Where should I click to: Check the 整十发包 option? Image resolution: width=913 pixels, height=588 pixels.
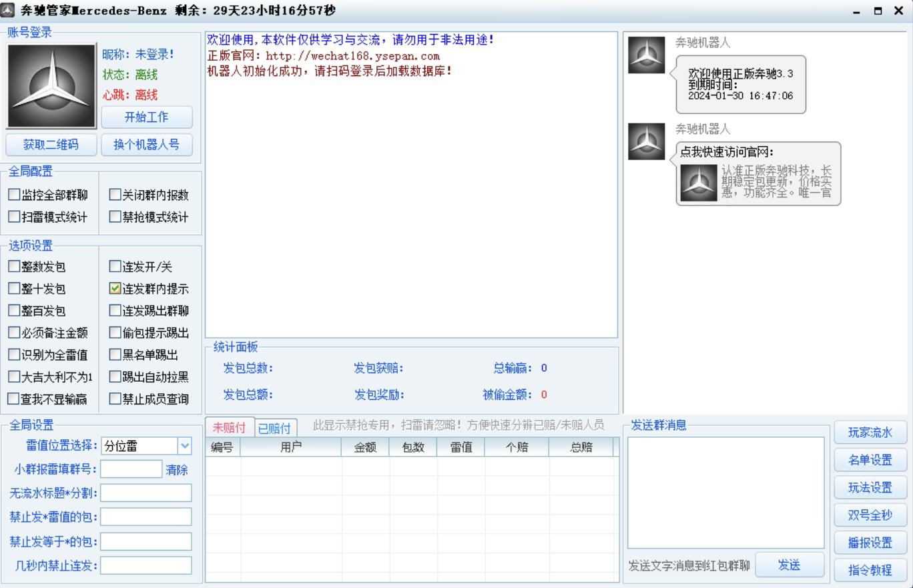(x=14, y=289)
